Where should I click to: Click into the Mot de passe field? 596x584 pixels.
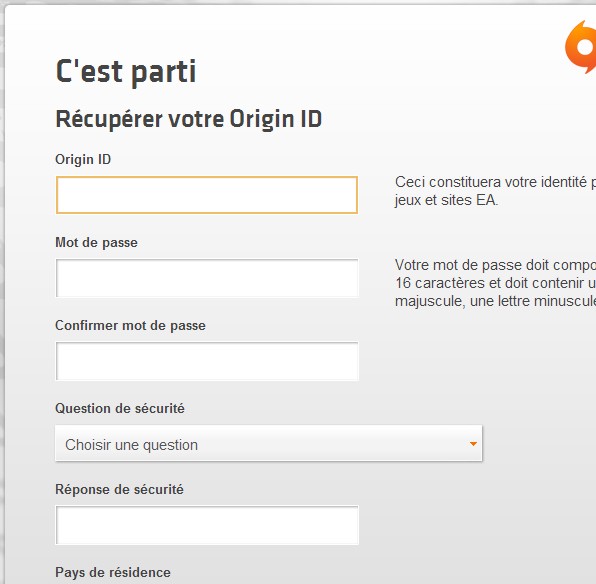coord(207,278)
